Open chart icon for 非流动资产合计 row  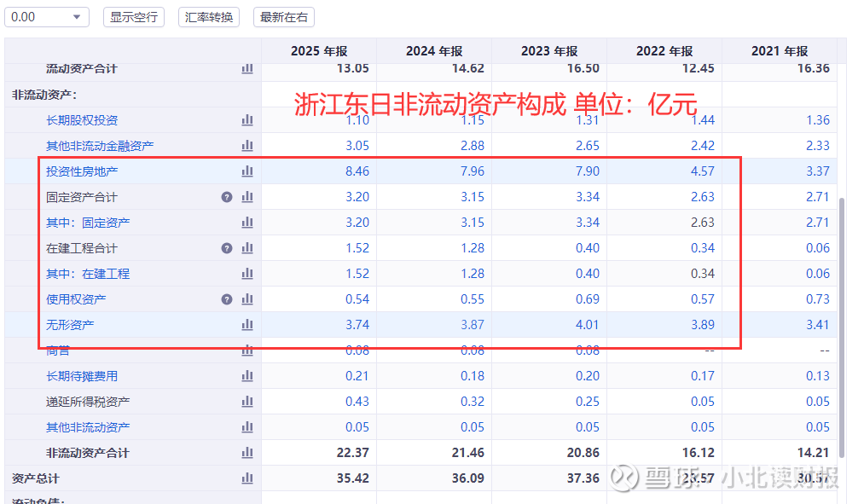click(247, 453)
